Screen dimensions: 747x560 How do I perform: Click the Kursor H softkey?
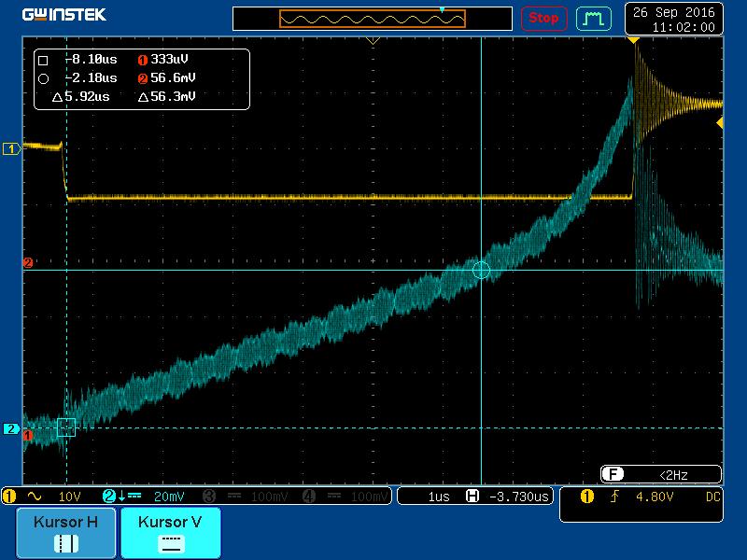click(x=65, y=532)
